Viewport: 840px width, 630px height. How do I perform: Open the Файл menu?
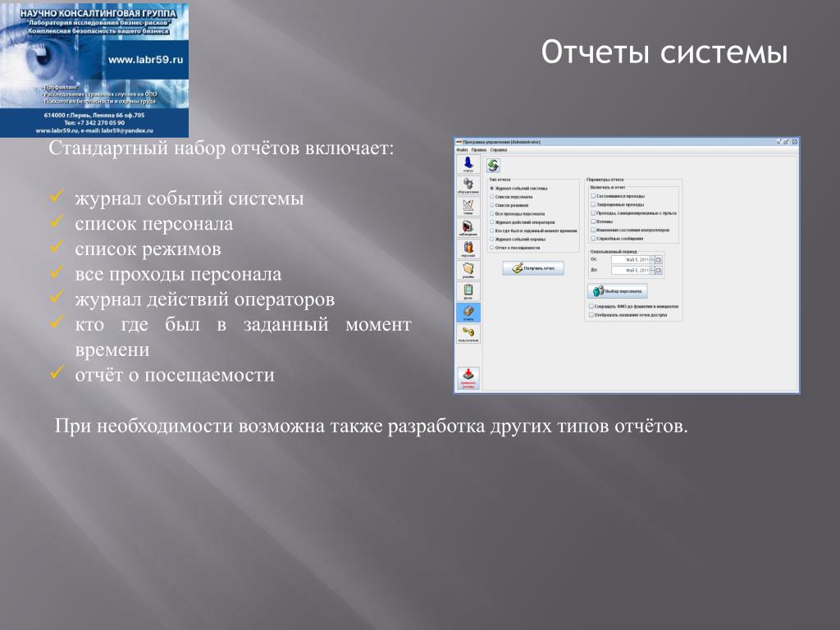pos(462,150)
